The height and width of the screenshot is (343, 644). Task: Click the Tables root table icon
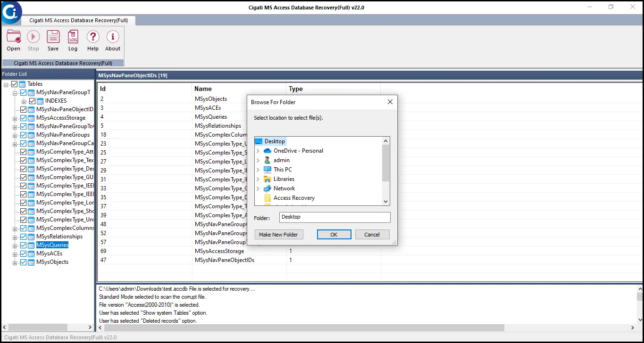click(22, 84)
